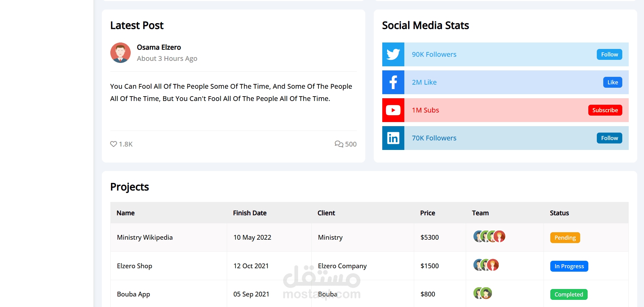Click the Twitter bird icon
Viewport: 644px width, 307px height.
tap(393, 54)
